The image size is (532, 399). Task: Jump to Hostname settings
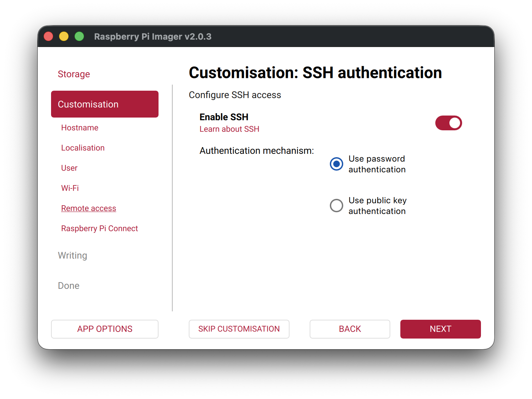point(80,128)
